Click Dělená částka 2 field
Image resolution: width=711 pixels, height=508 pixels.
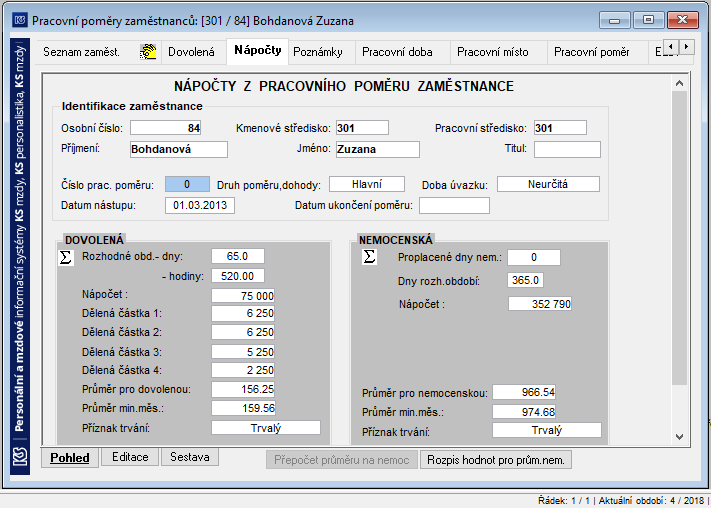click(243, 332)
